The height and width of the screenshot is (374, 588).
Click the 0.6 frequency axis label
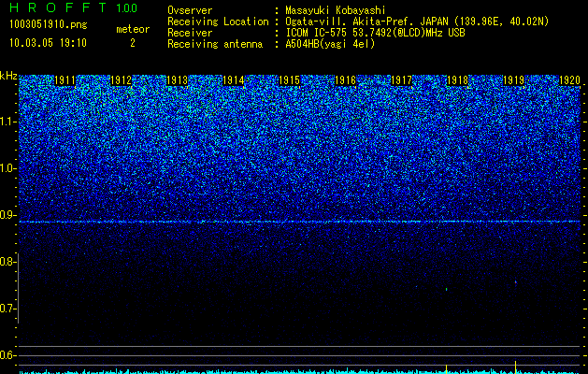(7, 355)
